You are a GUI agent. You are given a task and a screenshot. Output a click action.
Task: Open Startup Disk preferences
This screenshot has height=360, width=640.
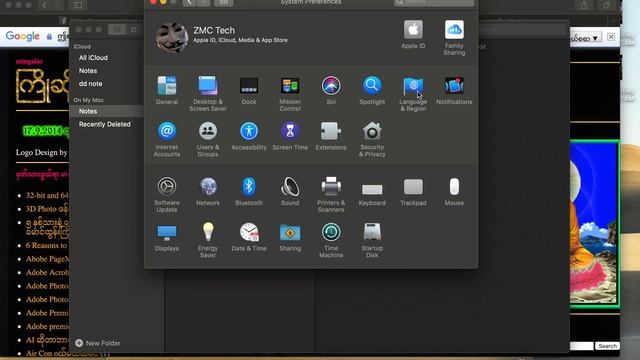372,240
